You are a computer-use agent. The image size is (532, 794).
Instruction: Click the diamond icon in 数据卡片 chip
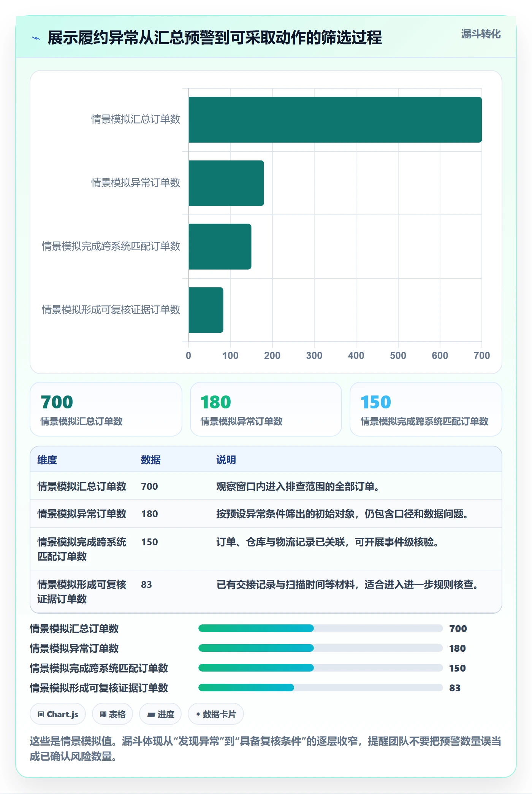pos(198,714)
